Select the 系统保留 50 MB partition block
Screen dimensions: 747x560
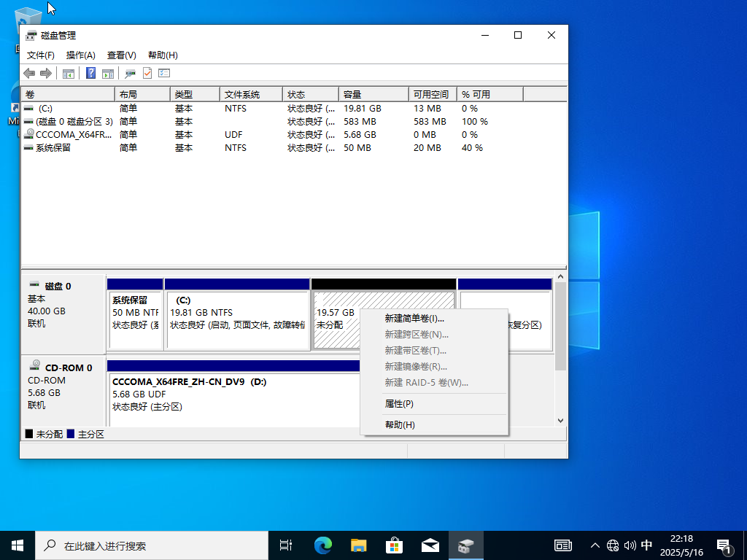(x=135, y=314)
